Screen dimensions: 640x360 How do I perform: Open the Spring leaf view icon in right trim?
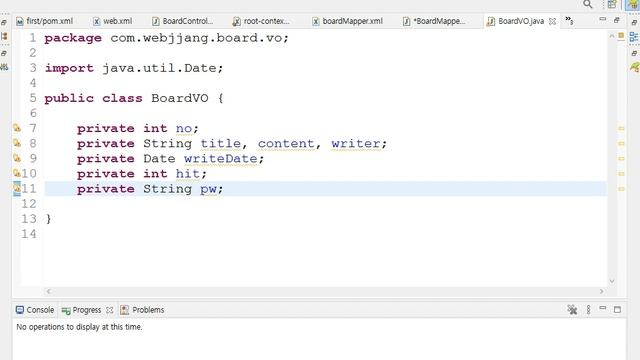point(635,67)
